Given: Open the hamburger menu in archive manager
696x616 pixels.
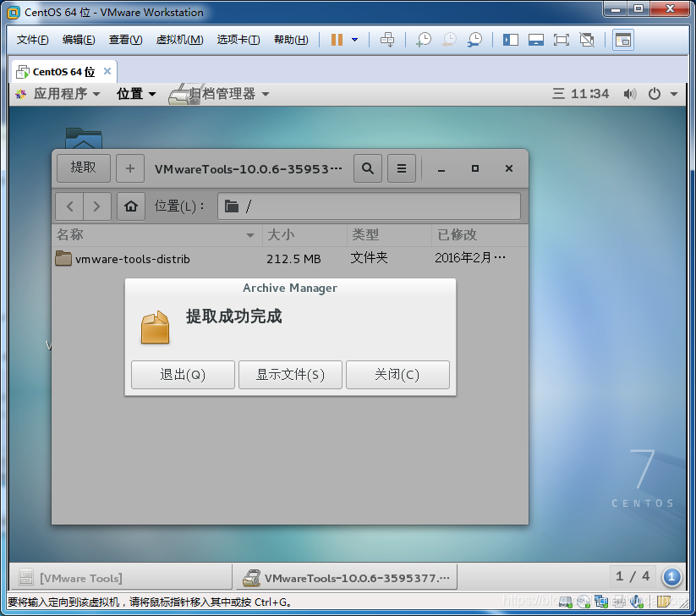Looking at the screenshot, I should pos(402,168).
